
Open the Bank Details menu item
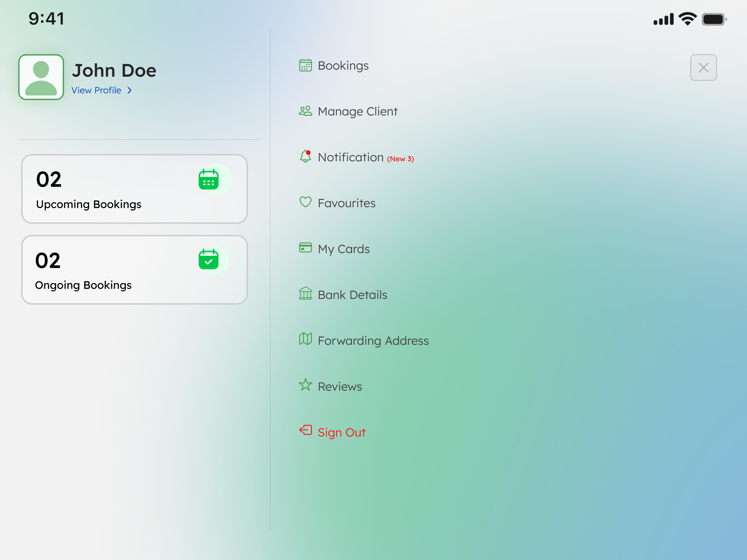pyautogui.click(x=352, y=295)
